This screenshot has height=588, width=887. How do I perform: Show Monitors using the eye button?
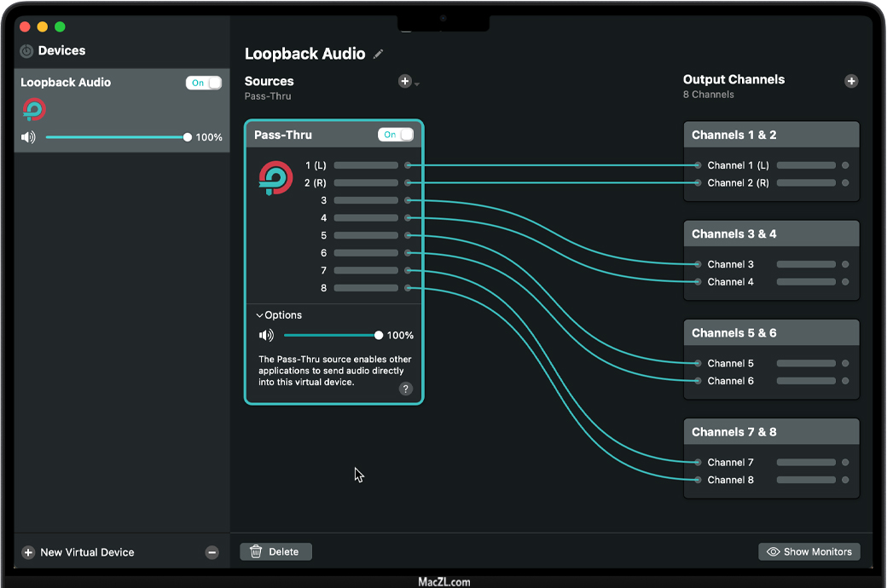[809, 551]
